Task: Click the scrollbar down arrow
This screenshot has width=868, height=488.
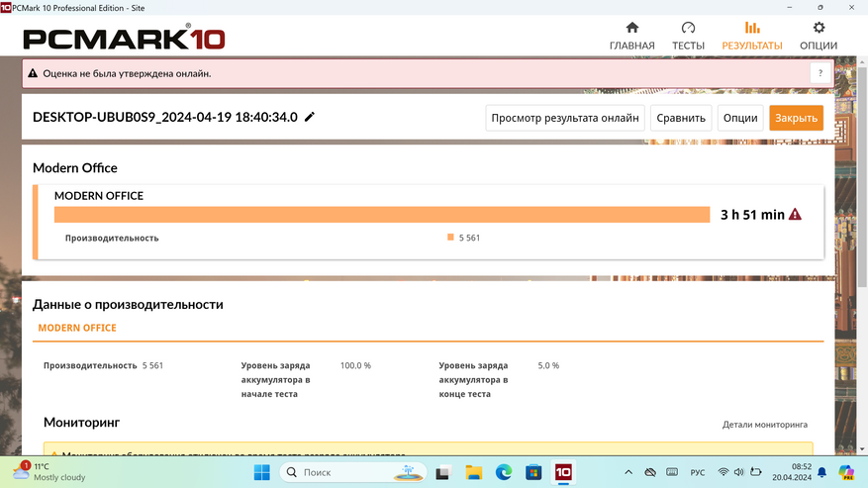Action: click(x=862, y=449)
